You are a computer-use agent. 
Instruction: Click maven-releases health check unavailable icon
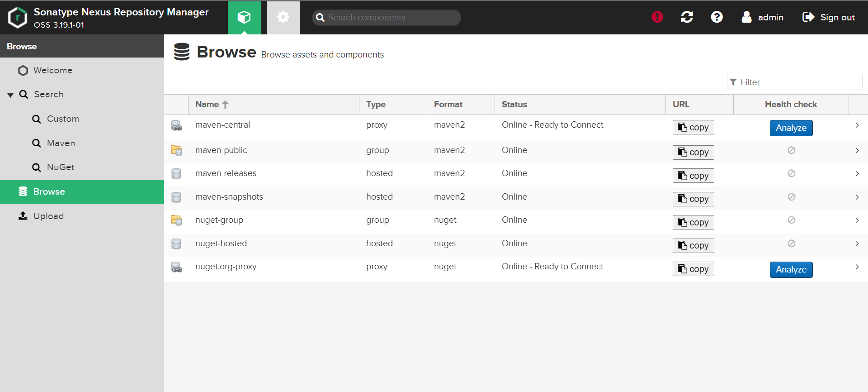[x=791, y=173]
